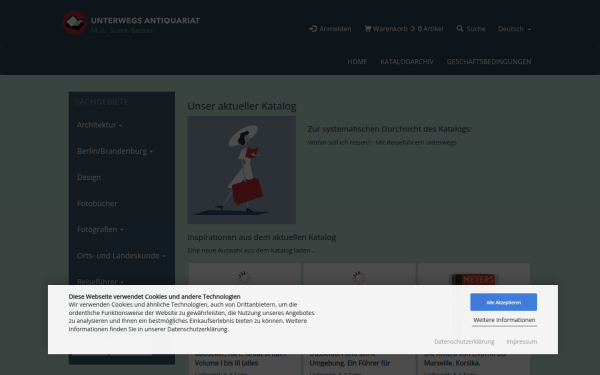Select the Design category
600x375 pixels.
89,177
